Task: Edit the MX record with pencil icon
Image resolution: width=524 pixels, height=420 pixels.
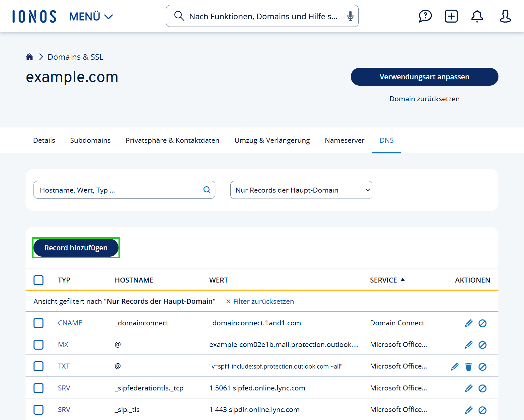Action: [468, 345]
